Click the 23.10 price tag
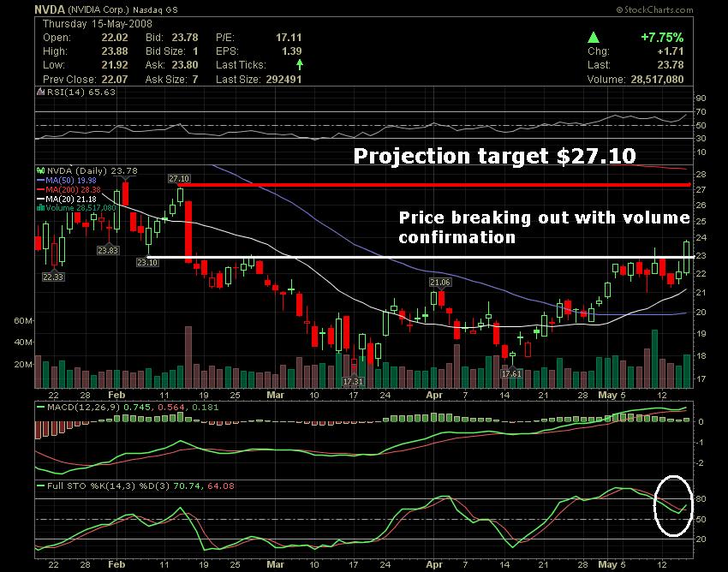This screenshot has height=572, width=728. [x=147, y=263]
